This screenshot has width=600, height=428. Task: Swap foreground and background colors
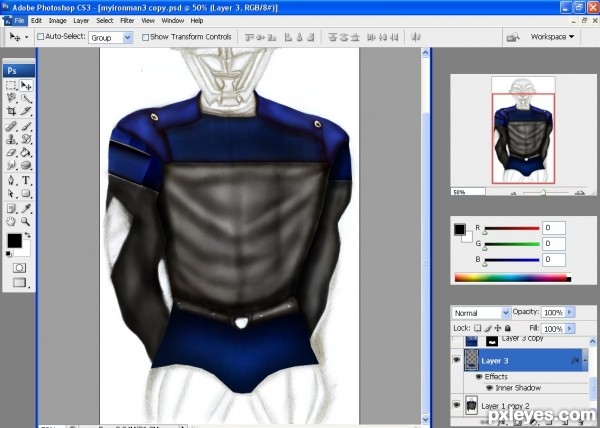point(28,235)
